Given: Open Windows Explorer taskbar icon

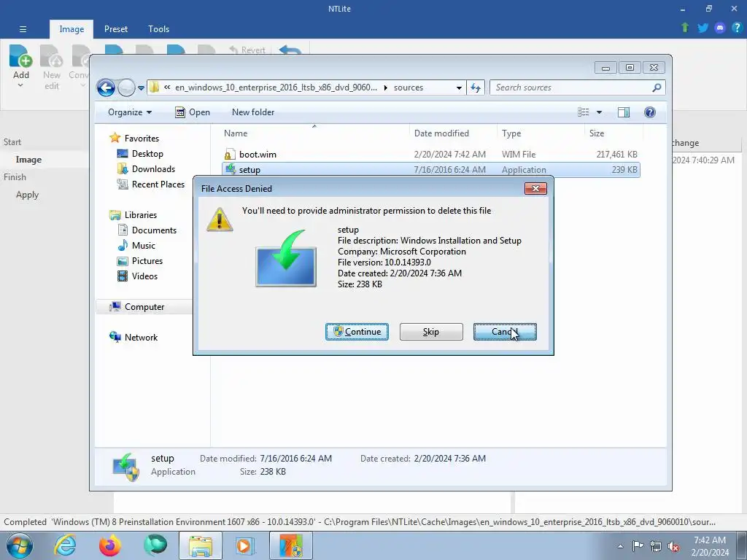Looking at the screenshot, I should (201, 545).
